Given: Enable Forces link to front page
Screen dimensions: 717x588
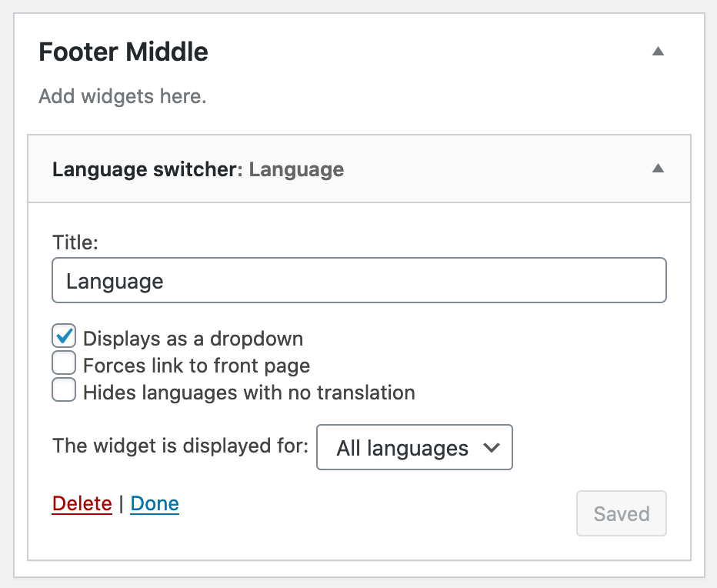Looking at the screenshot, I should (x=64, y=362).
